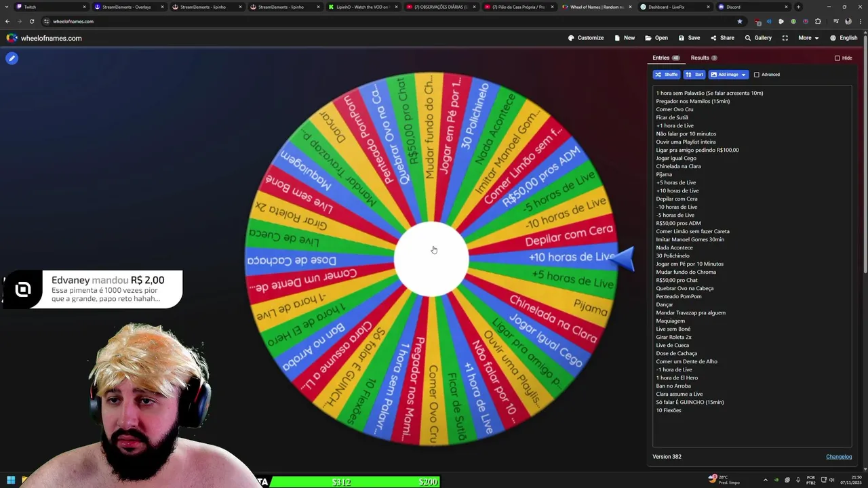Open the browser extensions puzzle icon
The height and width of the screenshot is (488, 868).
(x=818, y=21)
